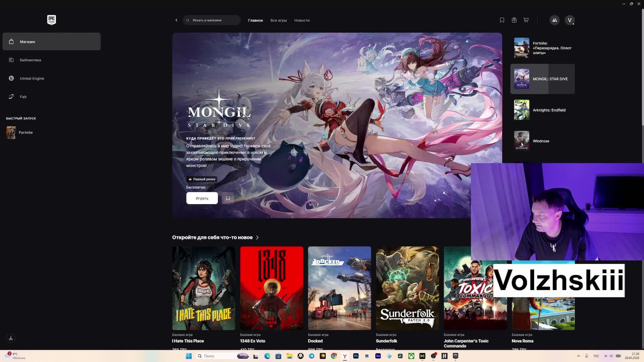Open the friends list icon
644x362 pixels.
554,20
